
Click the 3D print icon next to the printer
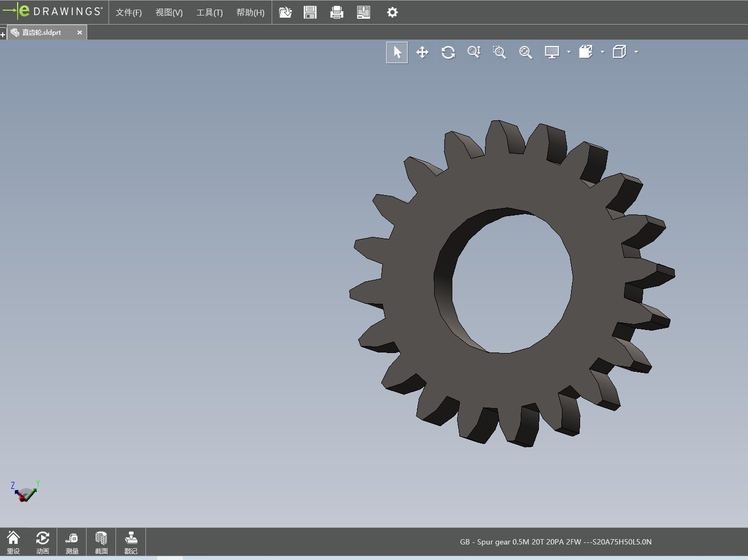(364, 12)
